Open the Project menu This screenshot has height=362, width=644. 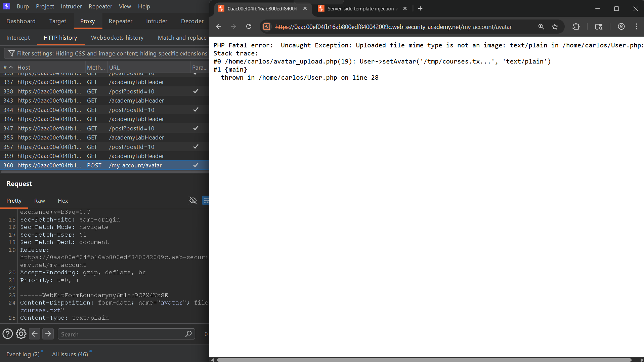pyautogui.click(x=45, y=6)
